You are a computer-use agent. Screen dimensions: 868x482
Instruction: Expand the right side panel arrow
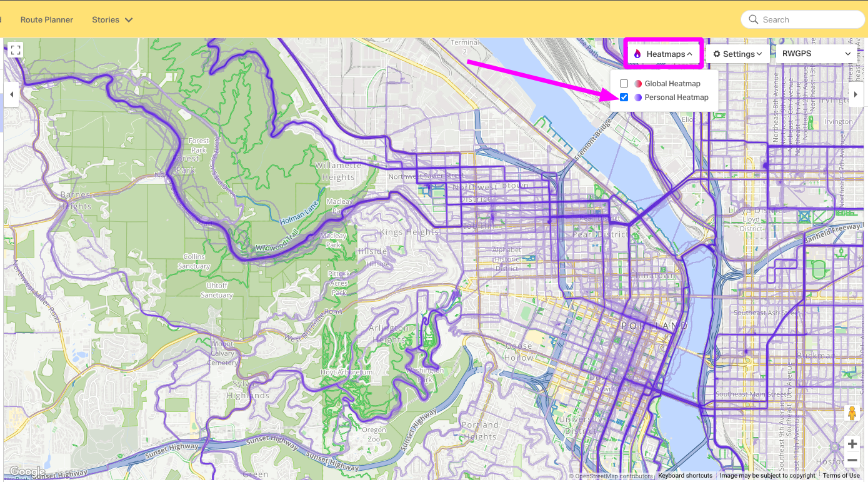[856, 94]
